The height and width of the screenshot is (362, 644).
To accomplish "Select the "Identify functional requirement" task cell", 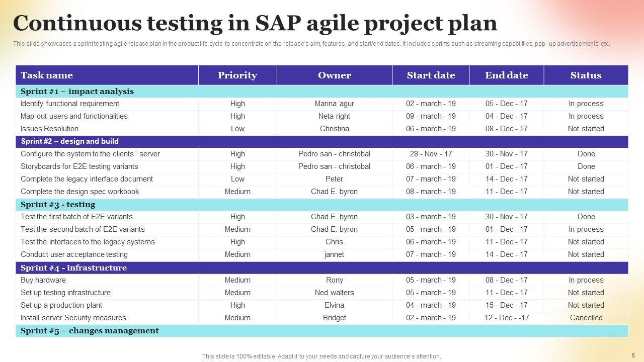I will pyautogui.click(x=70, y=104).
